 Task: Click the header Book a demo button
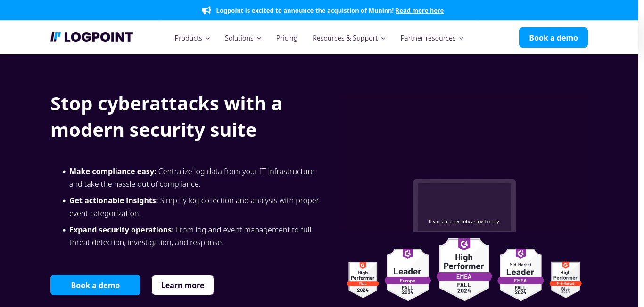(553, 38)
